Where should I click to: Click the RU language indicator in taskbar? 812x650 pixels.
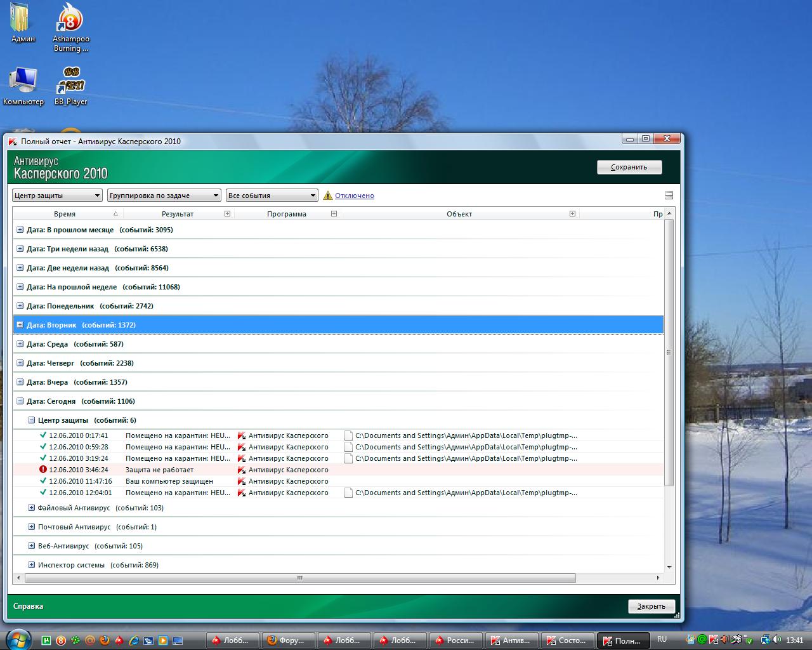(x=662, y=639)
